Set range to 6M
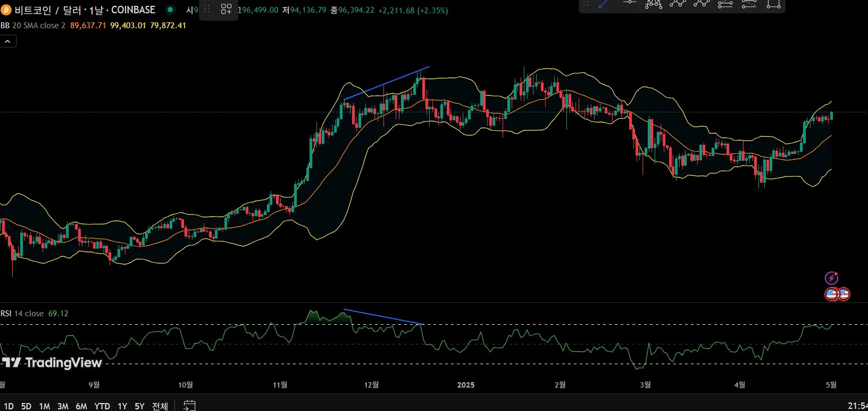868x411 pixels. (x=81, y=406)
